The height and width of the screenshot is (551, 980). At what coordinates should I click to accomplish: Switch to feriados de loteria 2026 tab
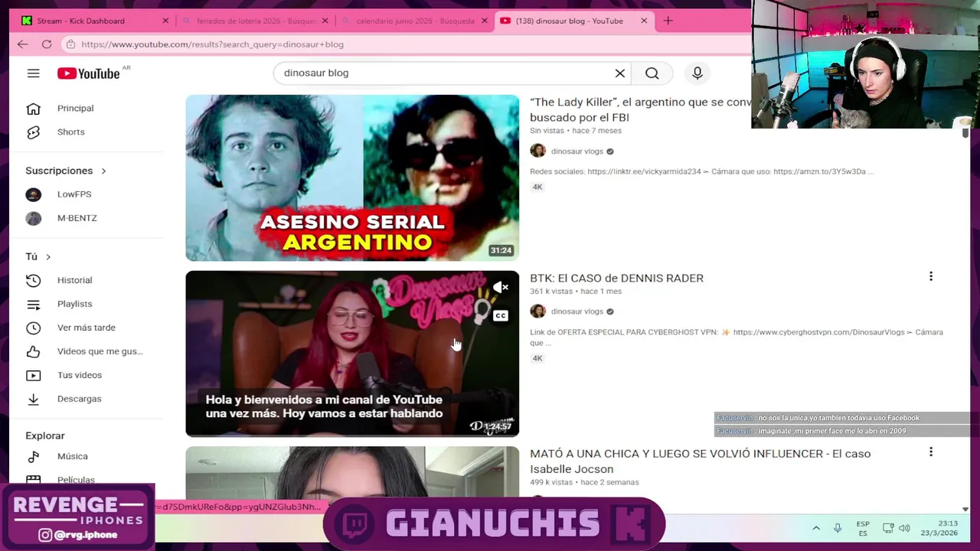click(256, 21)
